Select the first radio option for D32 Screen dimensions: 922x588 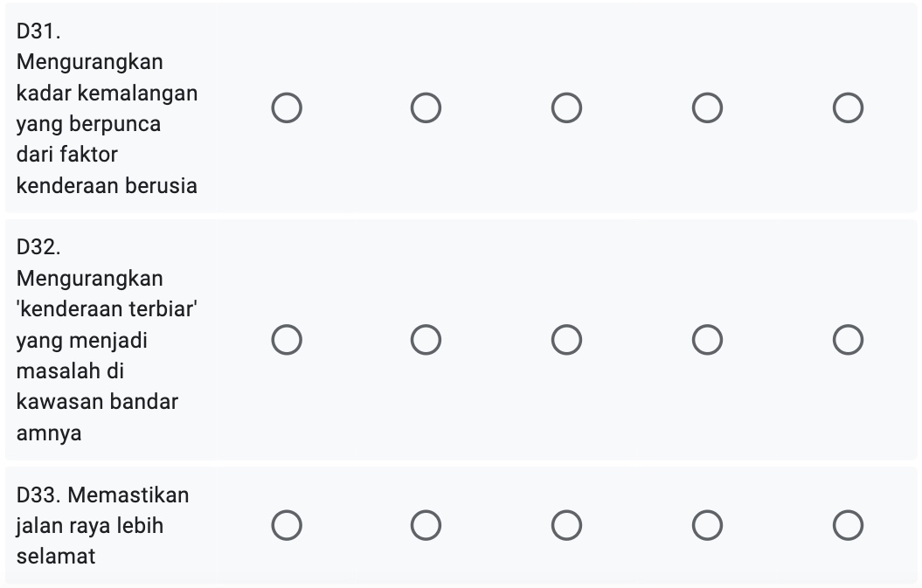(287, 340)
